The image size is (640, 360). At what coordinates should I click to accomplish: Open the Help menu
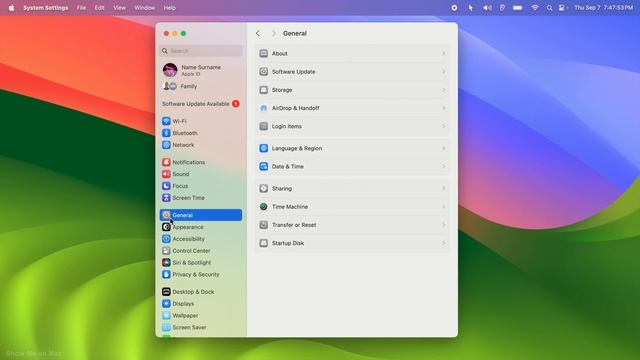point(169,8)
